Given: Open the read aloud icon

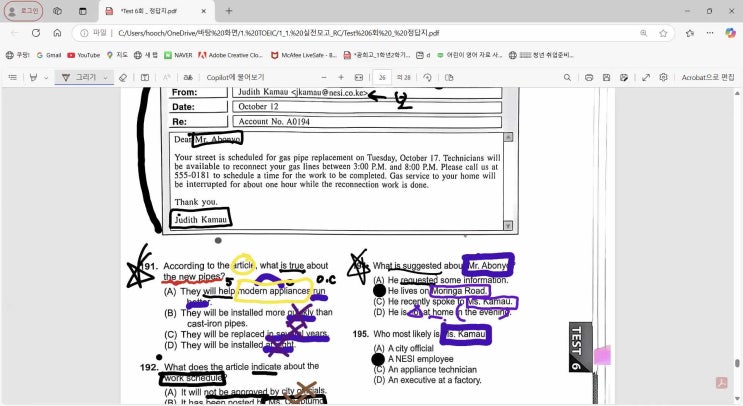Looking at the screenshot, I should [167, 77].
